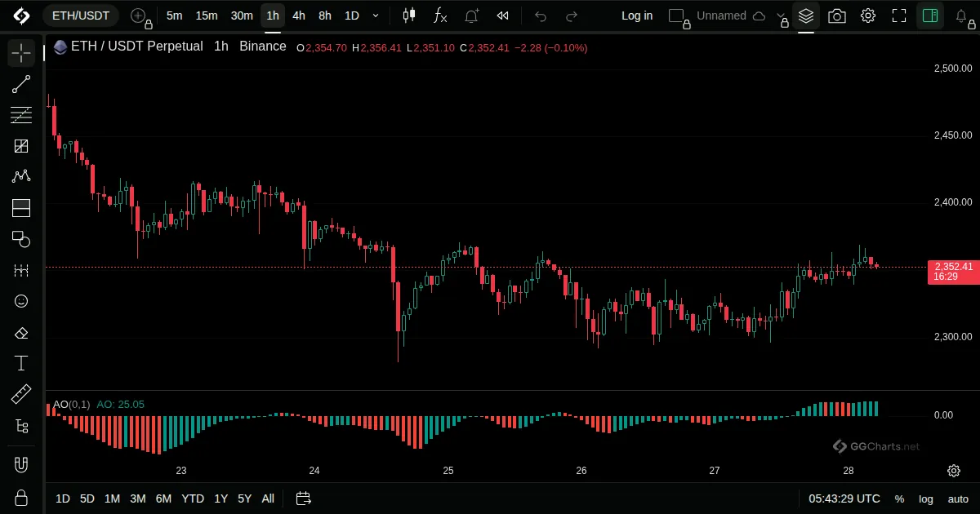The width and height of the screenshot is (980, 514).
Task: Switch to the 15m timeframe
Action: click(x=207, y=16)
